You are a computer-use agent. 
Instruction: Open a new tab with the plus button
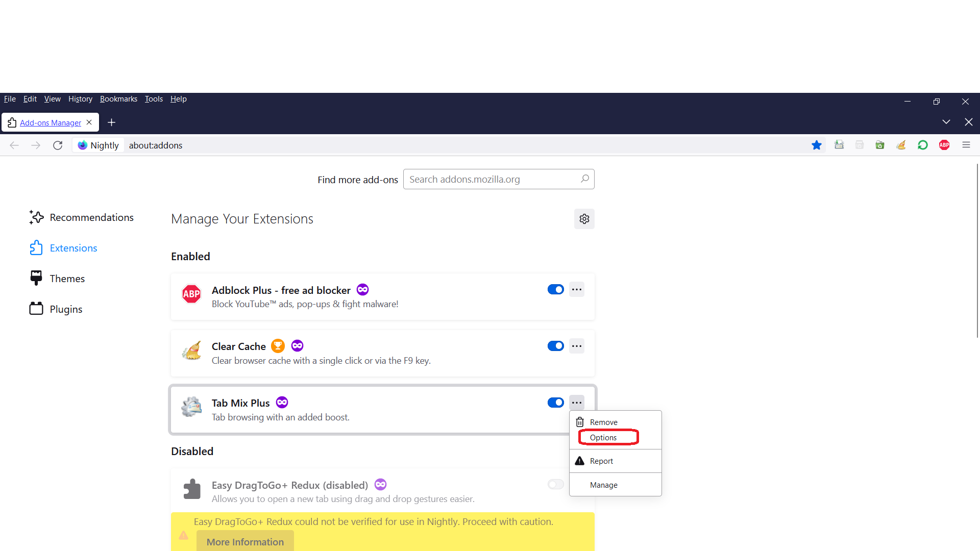pyautogui.click(x=112, y=122)
